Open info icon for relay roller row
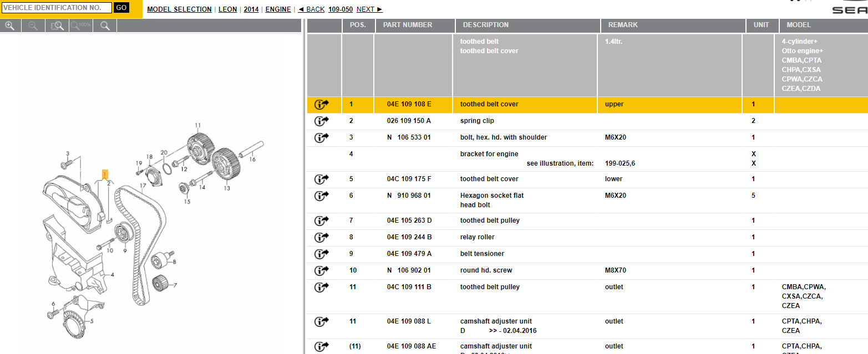This screenshot has height=354, width=868. 322,237
